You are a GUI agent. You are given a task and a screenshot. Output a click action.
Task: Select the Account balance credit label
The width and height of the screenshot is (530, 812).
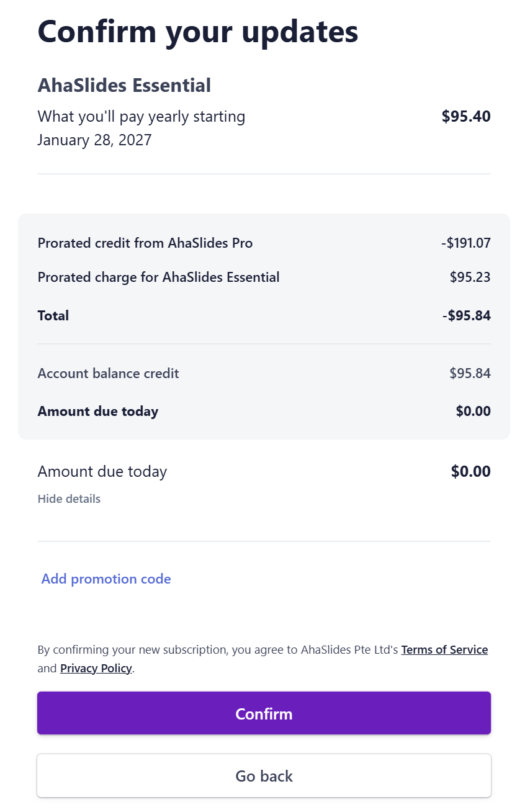108,374
